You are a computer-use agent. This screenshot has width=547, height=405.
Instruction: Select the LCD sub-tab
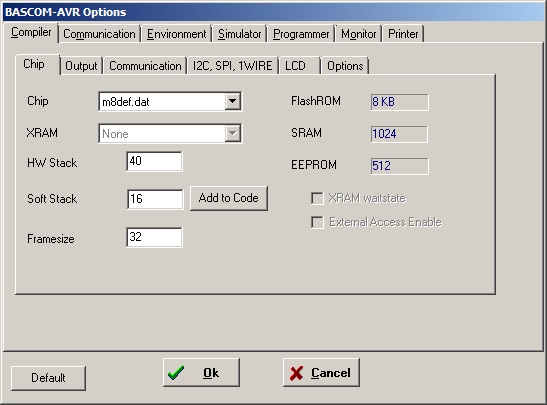click(300, 66)
